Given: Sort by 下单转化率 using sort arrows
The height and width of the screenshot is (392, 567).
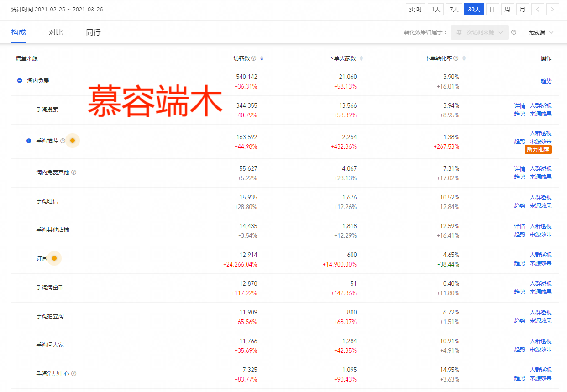Looking at the screenshot, I should (x=464, y=58).
